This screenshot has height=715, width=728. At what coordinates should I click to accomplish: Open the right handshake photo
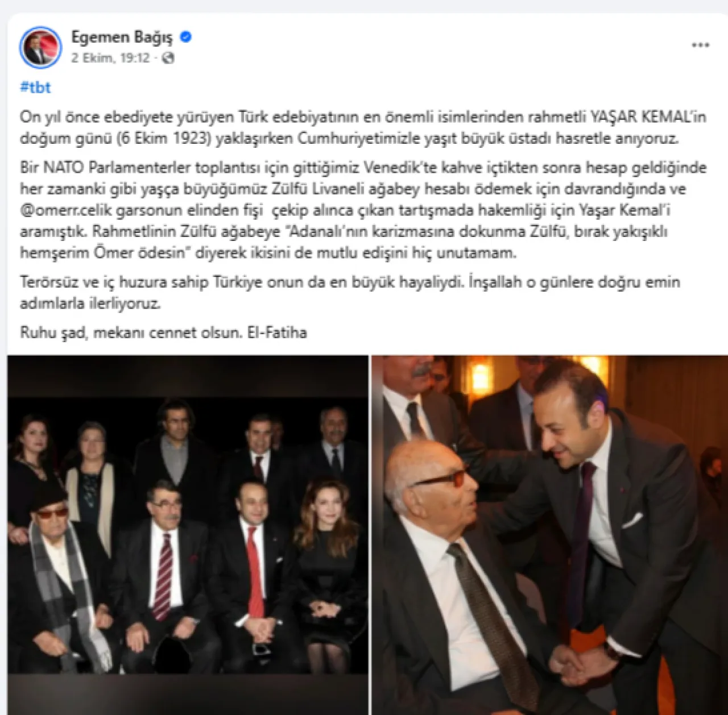[550, 534]
